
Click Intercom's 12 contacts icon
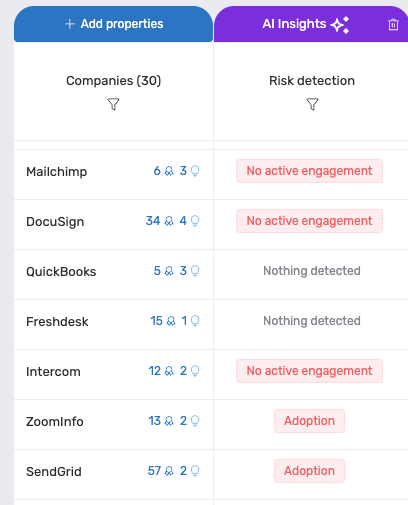169,371
